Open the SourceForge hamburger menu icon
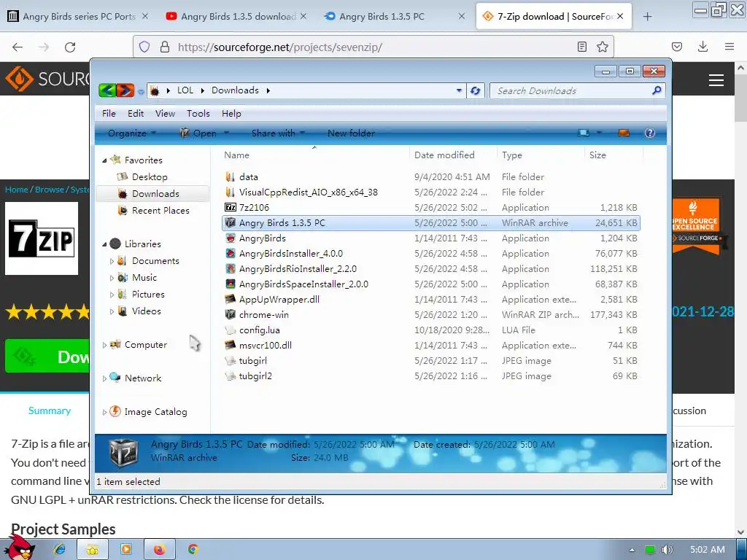The image size is (747, 560). tap(716, 80)
